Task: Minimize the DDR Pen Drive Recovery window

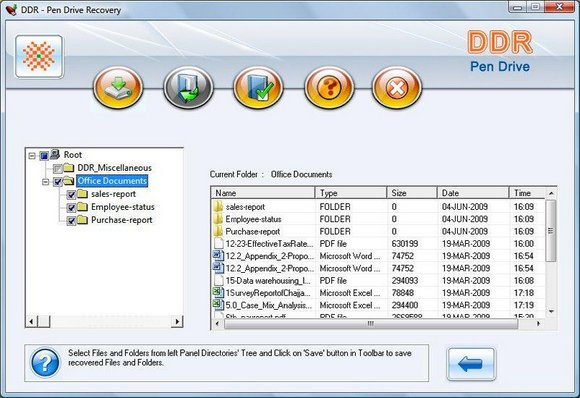Action: [x=518, y=7]
